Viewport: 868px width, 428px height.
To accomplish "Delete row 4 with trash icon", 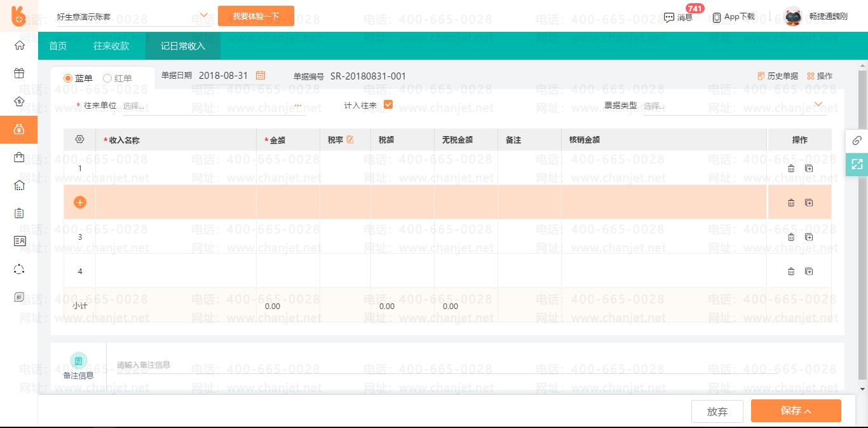I will click(791, 272).
